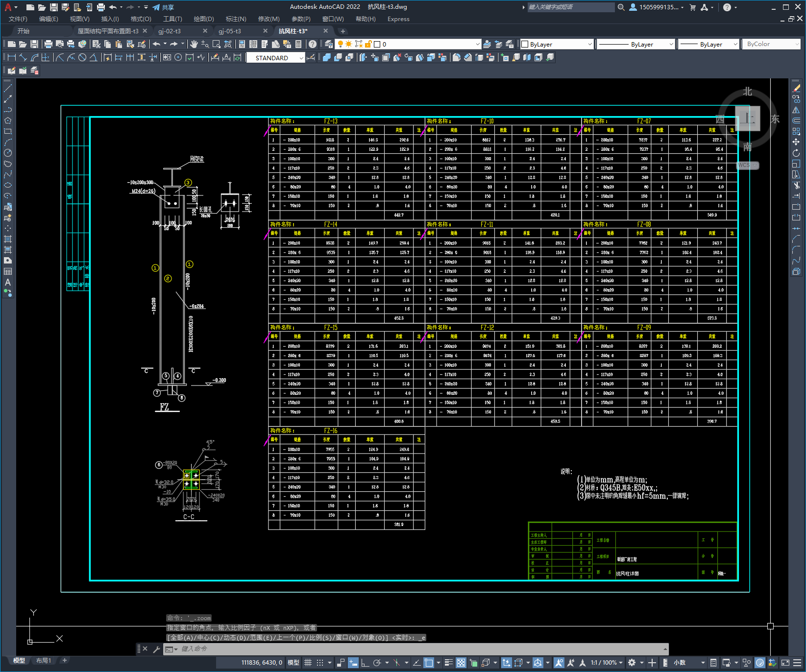Click the Make Object's Layer Current icon
806x672 pixels.
tap(487, 44)
